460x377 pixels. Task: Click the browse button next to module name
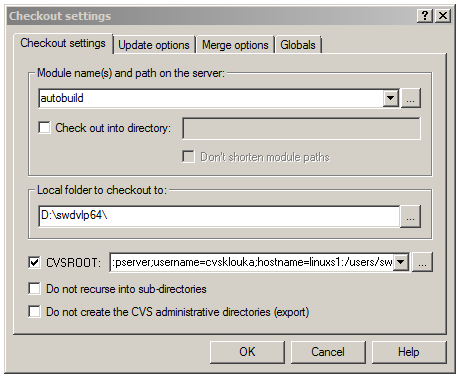click(411, 98)
